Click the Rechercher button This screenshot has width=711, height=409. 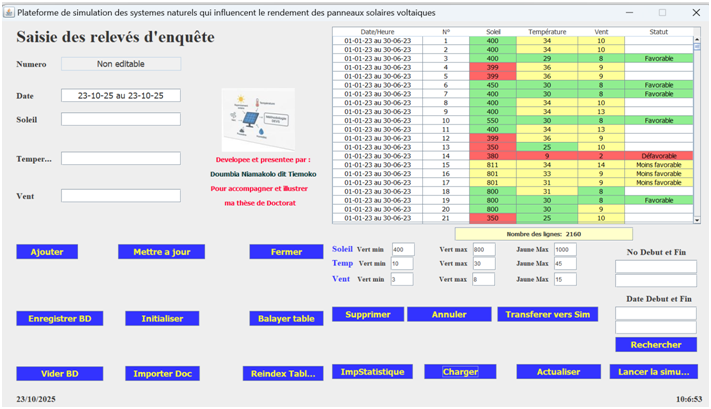point(655,344)
